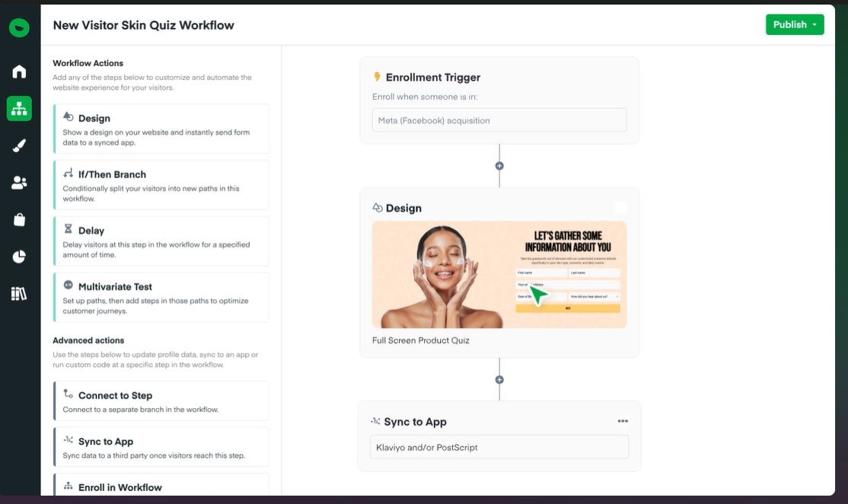Open the Publish dropdown button
Viewport: 848px width, 504px height.
point(794,24)
